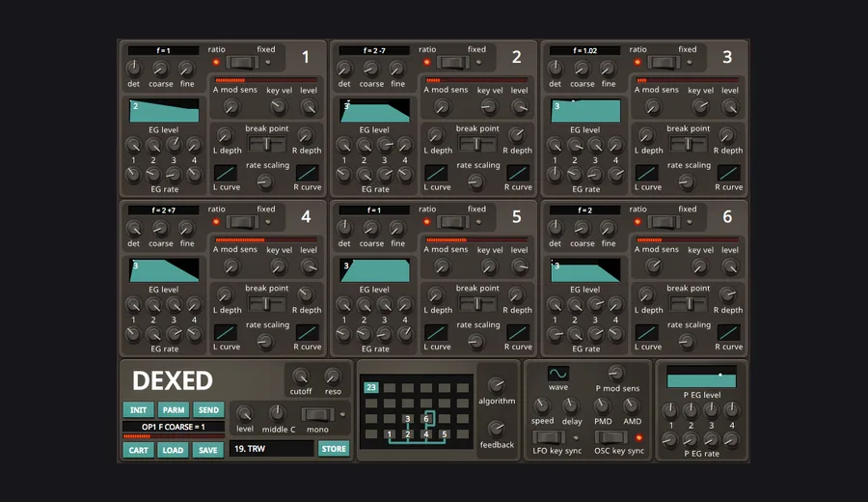Screen dimensions: 868x502
Task: Click operator 5 R curve selector
Action: pyautogui.click(x=518, y=332)
